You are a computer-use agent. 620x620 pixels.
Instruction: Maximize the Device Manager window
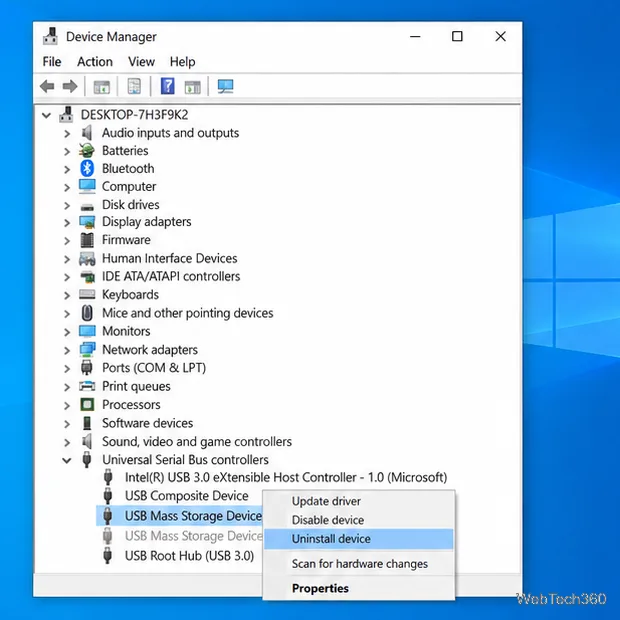[457, 36]
